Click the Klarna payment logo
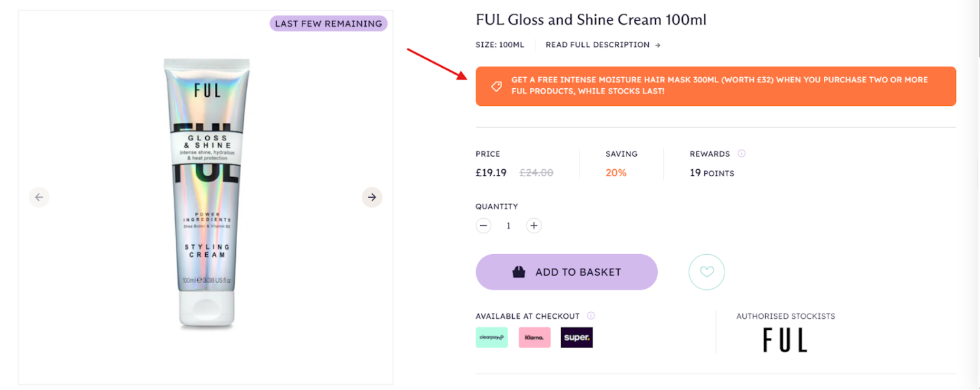980x390 pixels. 534,337
